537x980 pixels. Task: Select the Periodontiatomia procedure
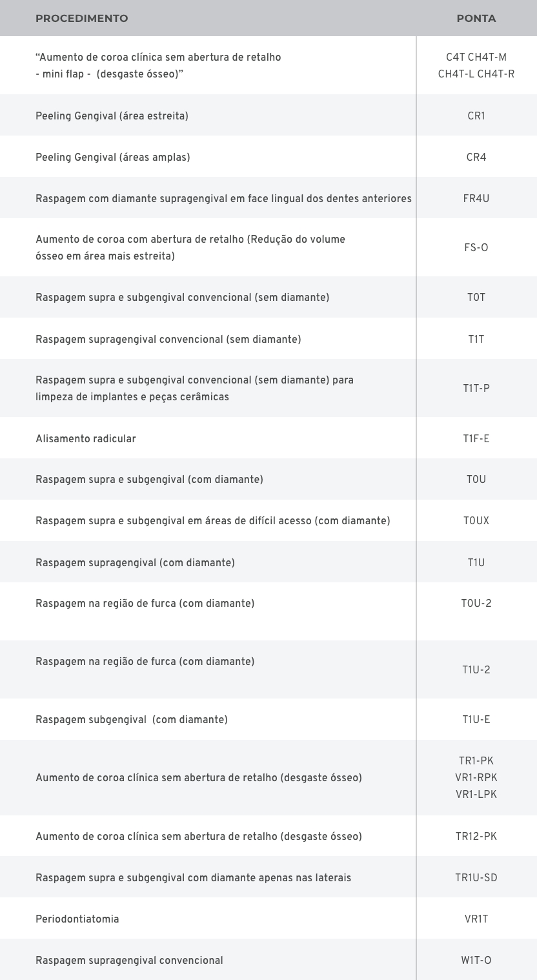[x=77, y=919]
